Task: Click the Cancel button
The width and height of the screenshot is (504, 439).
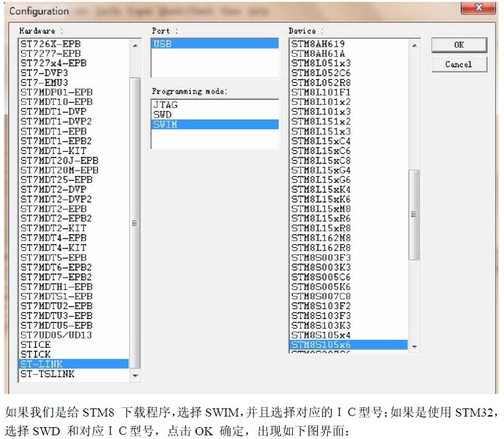Action: [459, 64]
